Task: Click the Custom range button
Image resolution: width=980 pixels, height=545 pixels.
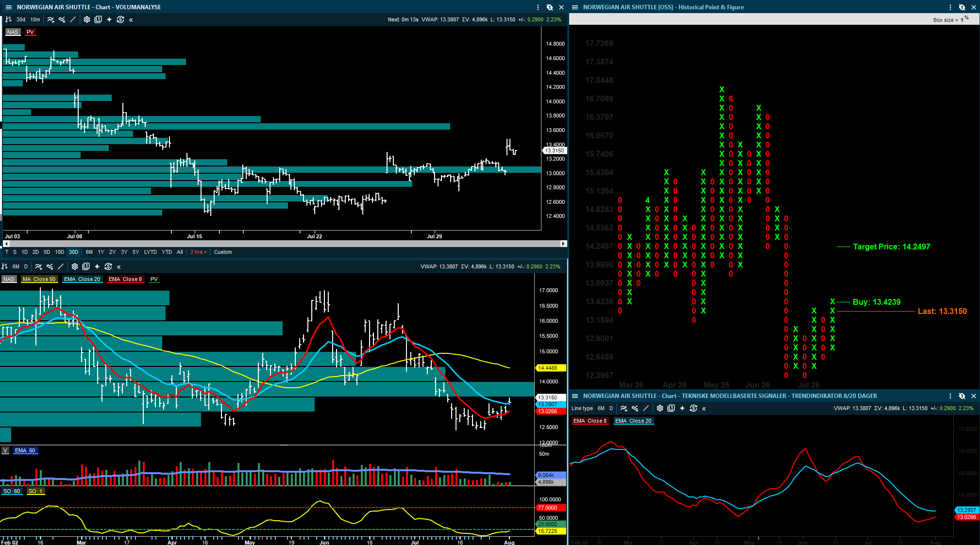Action: pos(223,252)
